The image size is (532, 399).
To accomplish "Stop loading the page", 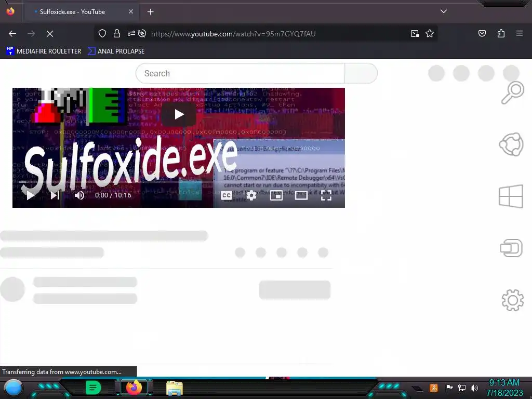I will [x=50, y=34].
